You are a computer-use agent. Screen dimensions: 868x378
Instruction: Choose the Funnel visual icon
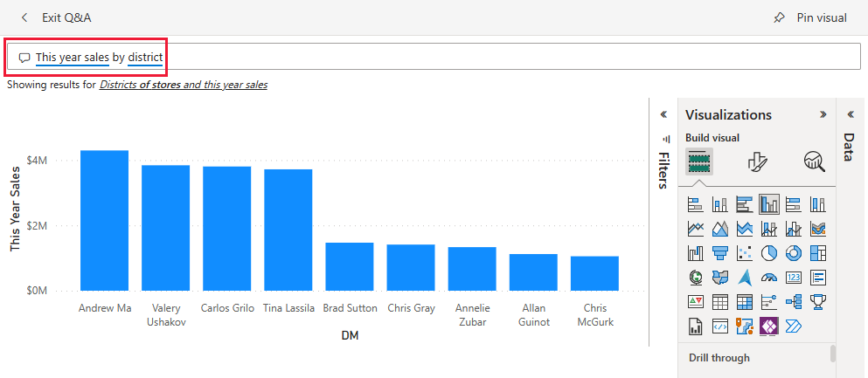click(720, 254)
